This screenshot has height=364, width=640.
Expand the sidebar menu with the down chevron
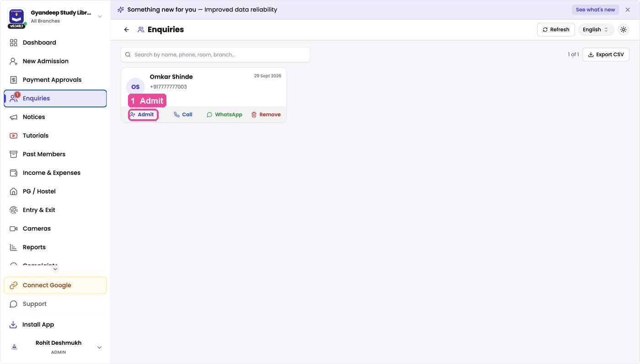click(55, 269)
